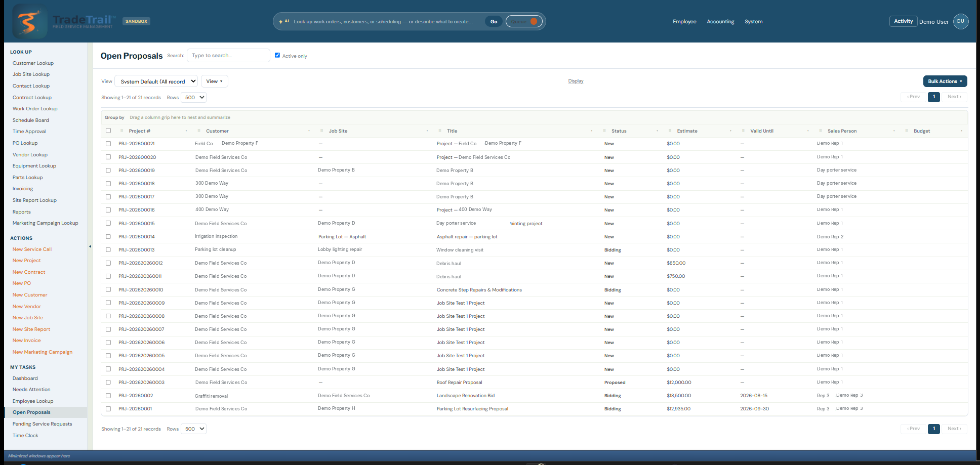Click the Status column grip icon
Screen dimensions: 980x465
604,131
